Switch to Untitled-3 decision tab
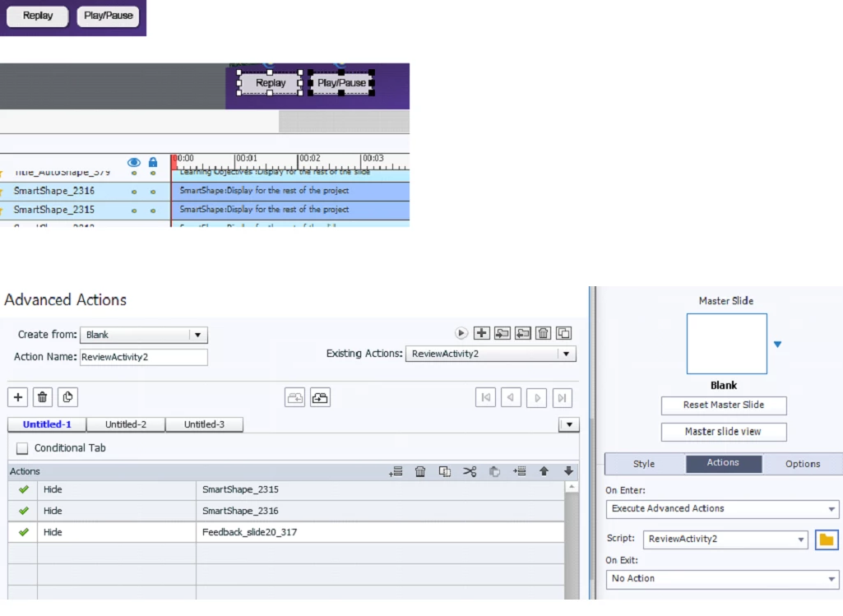 tap(204, 424)
